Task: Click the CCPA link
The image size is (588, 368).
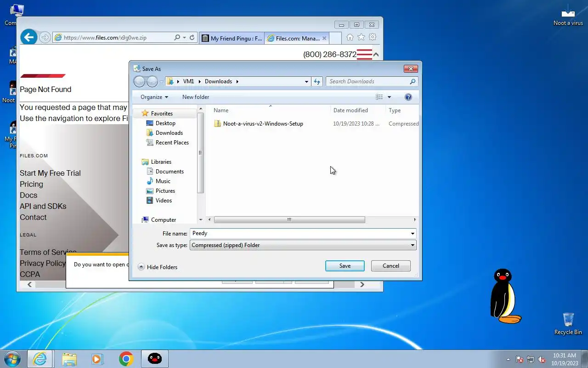Action: click(30, 274)
